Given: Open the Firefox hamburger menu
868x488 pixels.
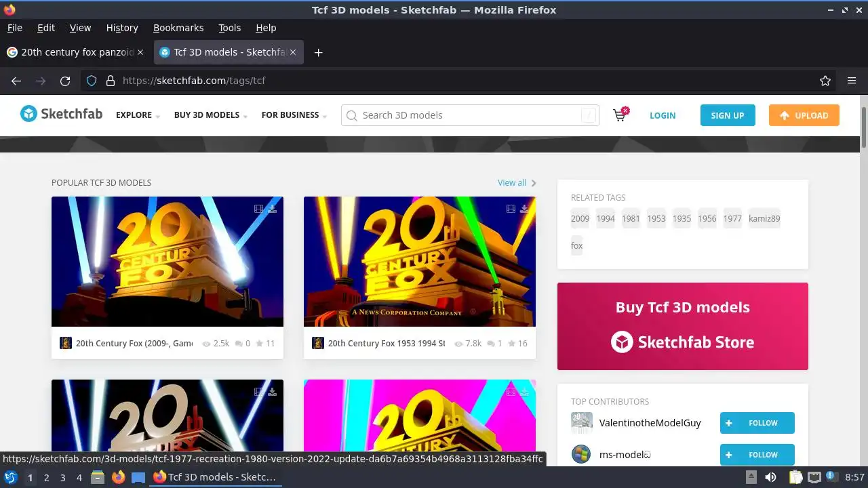Looking at the screenshot, I should [852, 81].
